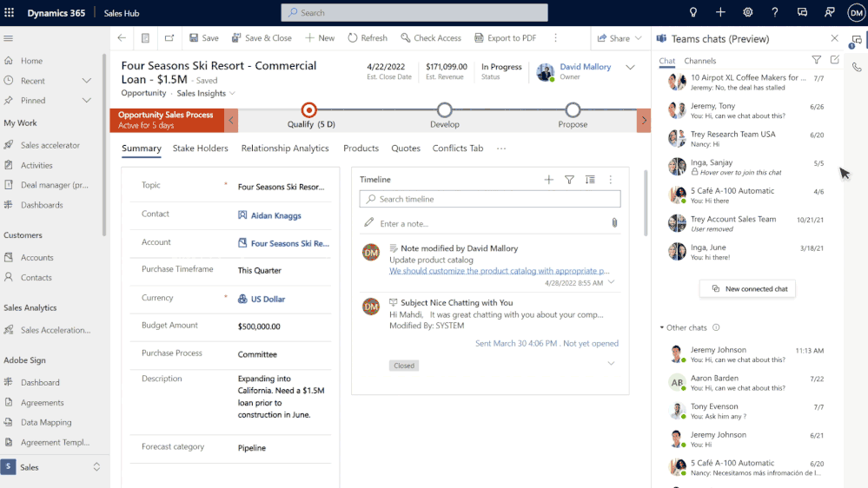Screen dimensions: 868x488
Task: Click Check Access
Action: pos(431,37)
